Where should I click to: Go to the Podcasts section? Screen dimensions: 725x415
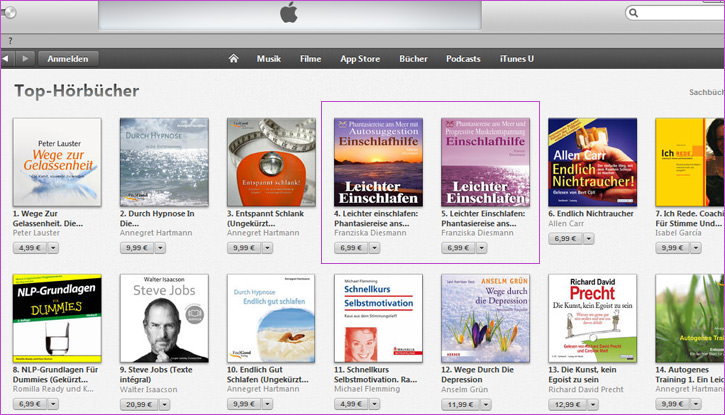[463, 59]
